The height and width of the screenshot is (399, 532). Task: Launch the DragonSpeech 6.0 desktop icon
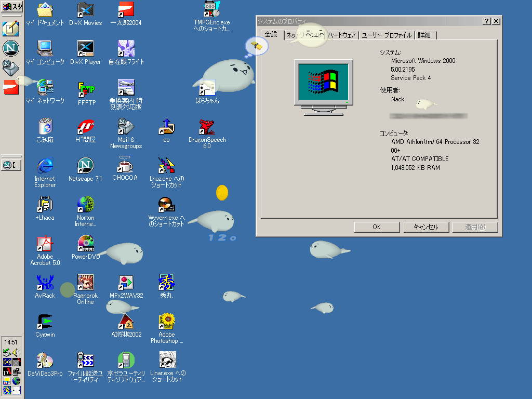pyautogui.click(x=207, y=134)
